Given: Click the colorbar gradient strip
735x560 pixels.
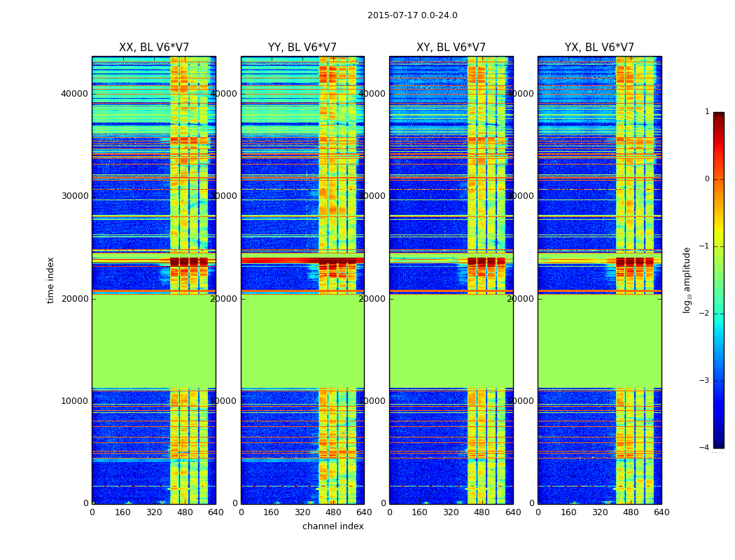Looking at the screenshot, I should (x=718, y=280).
